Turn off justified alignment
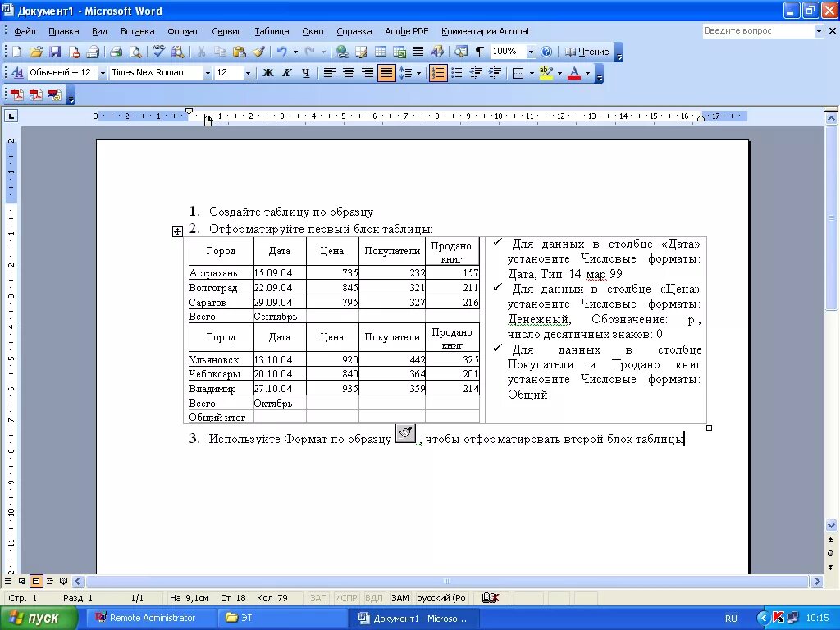 coord(386,73)
